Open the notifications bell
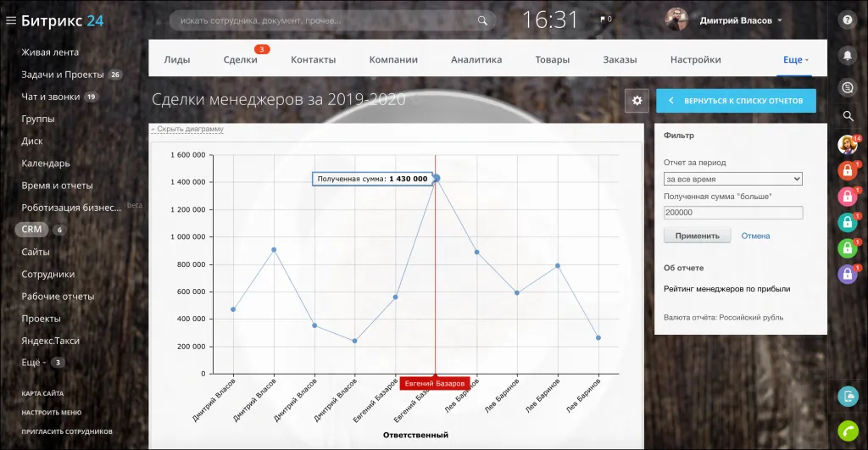 click(x=847, y=55)
